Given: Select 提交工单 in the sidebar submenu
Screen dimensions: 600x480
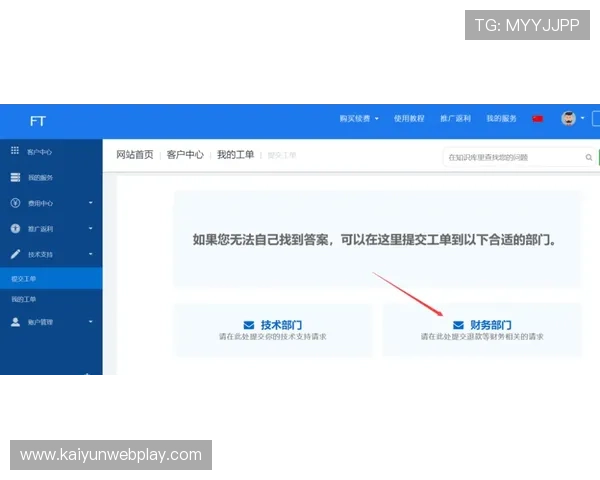Looking at the screenshot, I should [x=51, y=279].
